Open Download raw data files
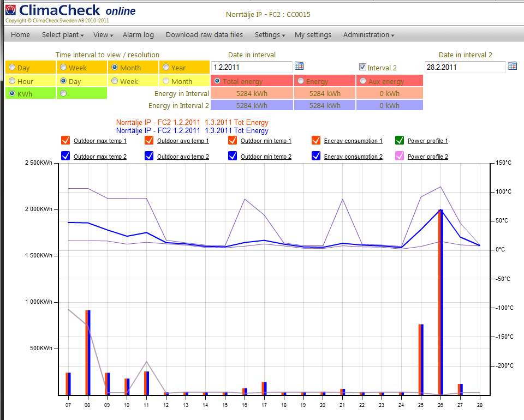Viewport: 524px width, 420px height. coord(204,35)
